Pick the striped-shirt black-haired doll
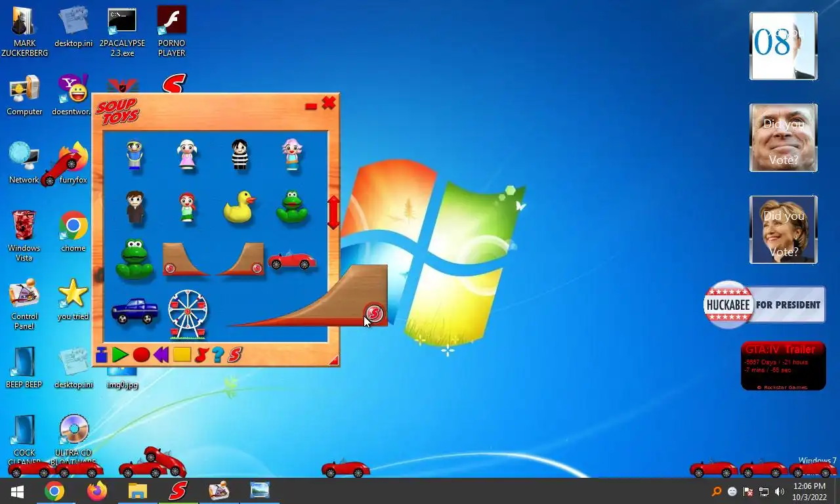The width and height of the screenshot is (840, 504). point(240,155)
